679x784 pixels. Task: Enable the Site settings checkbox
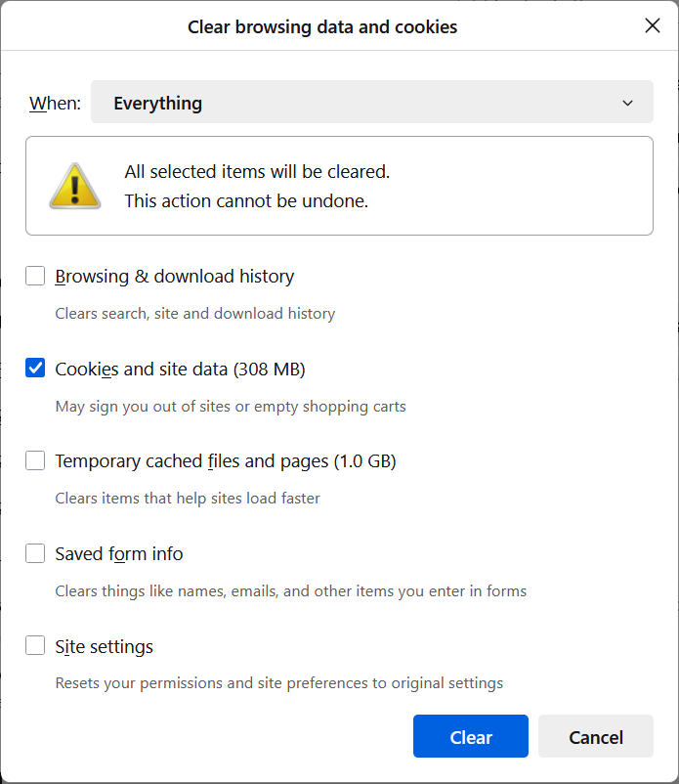pos(35,645)
